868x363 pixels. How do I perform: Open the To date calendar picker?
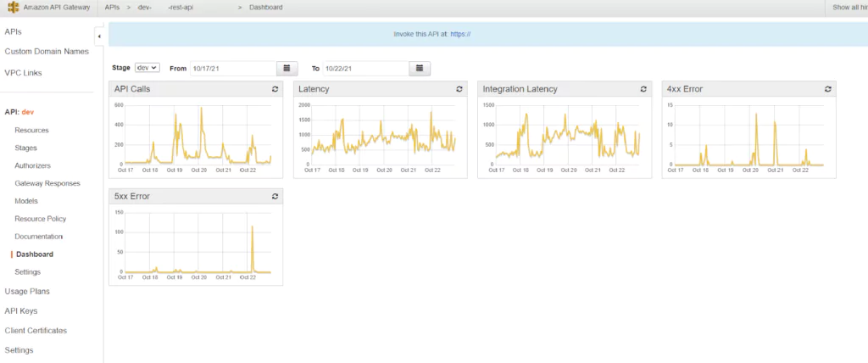click(x=420, y=68)
